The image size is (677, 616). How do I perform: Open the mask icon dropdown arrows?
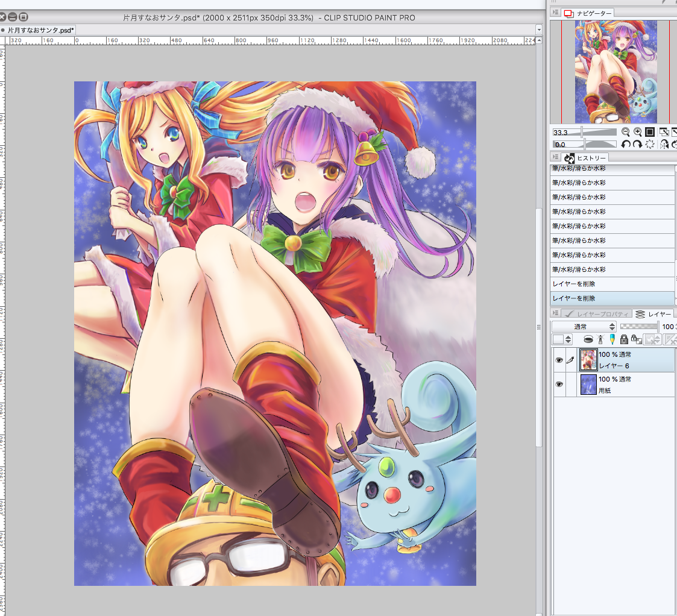pyautogui.click(x=657, y=340)
